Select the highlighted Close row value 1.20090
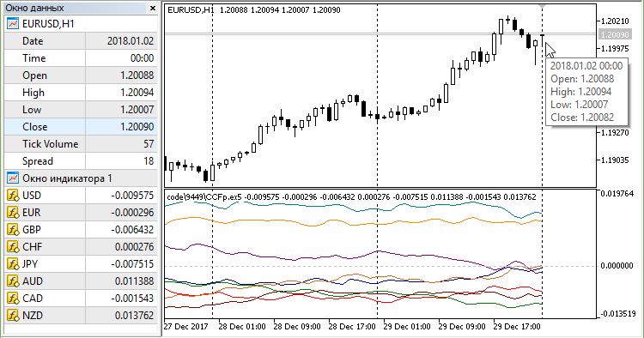The height and width of the screenshot is (338, 644). pyautogui.click(x=137, y=127)
